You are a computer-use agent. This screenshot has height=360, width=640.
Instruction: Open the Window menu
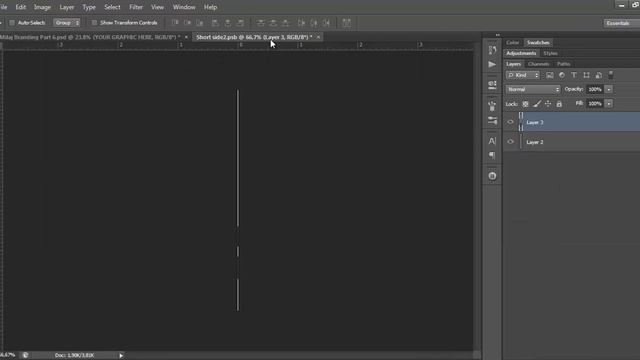point(184,7)
